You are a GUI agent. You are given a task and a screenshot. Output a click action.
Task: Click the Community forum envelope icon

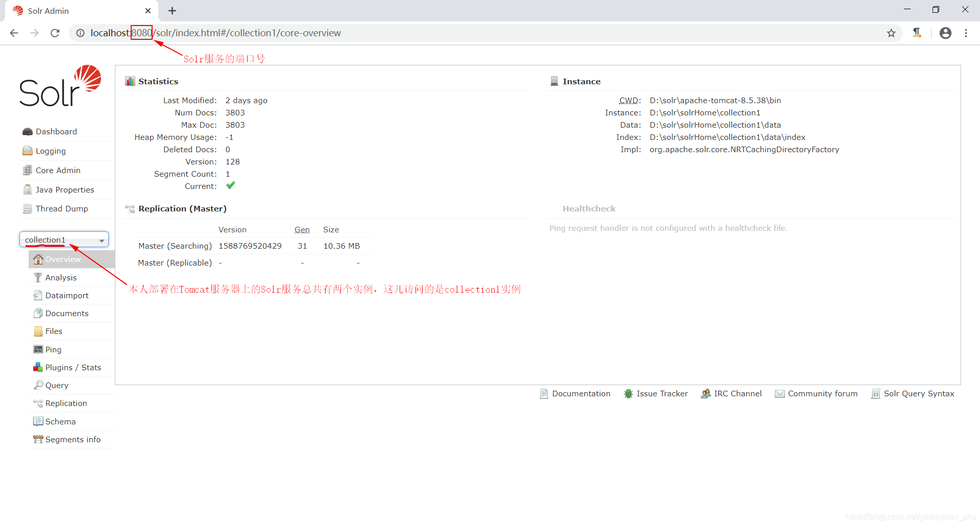780,394
